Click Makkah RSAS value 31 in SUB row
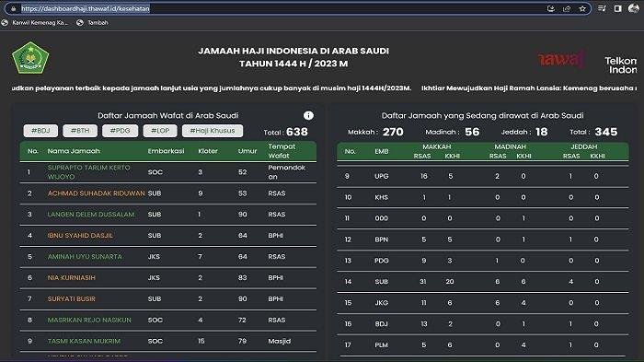Screen dimensions: 644x362 coord(423,282)
